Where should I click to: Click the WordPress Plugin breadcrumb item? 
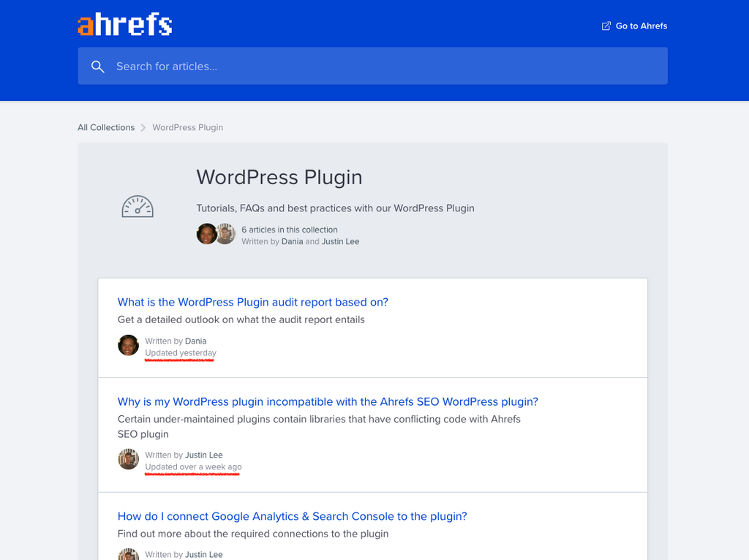click(x=187, y=127)
